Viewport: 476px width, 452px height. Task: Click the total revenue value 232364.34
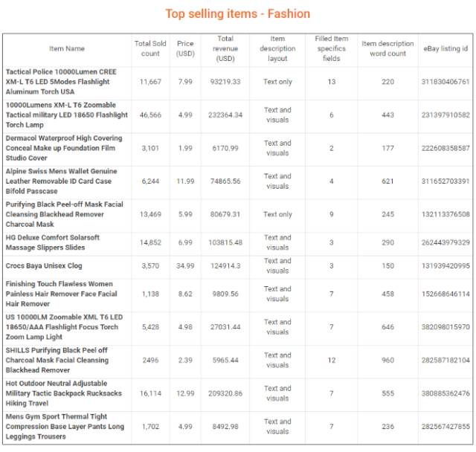(225, 115)
